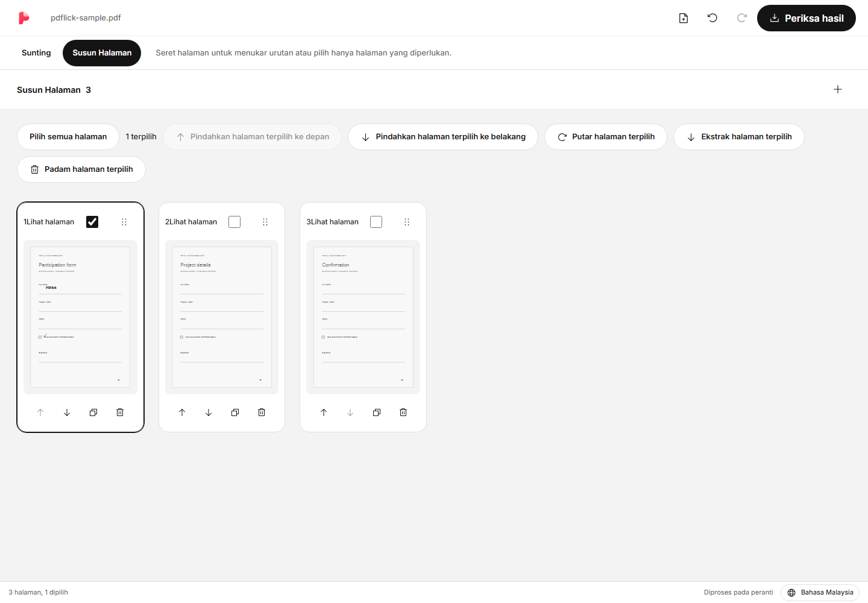The width and height of the screenshot is (868, 603).
Task: Switch to the Sunting tab
Action: (x=36, y=53)
